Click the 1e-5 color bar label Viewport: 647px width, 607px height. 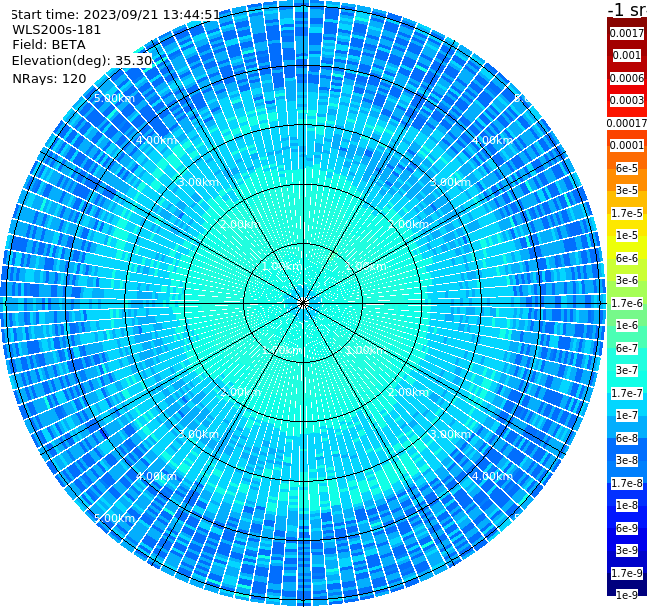point(627,235)
